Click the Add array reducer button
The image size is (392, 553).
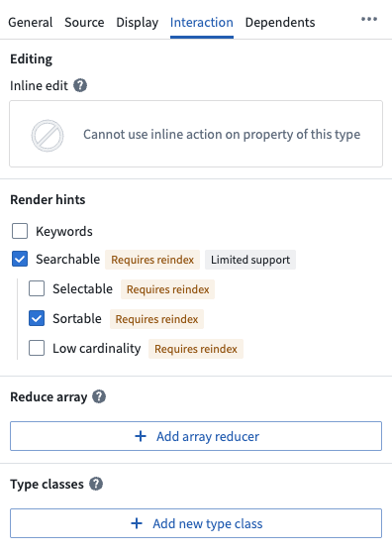[x=196, y=436]
